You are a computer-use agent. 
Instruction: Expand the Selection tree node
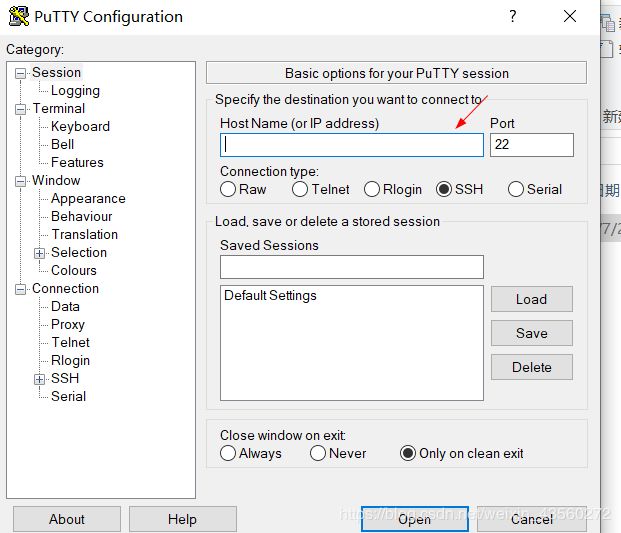tap(39, 253)
